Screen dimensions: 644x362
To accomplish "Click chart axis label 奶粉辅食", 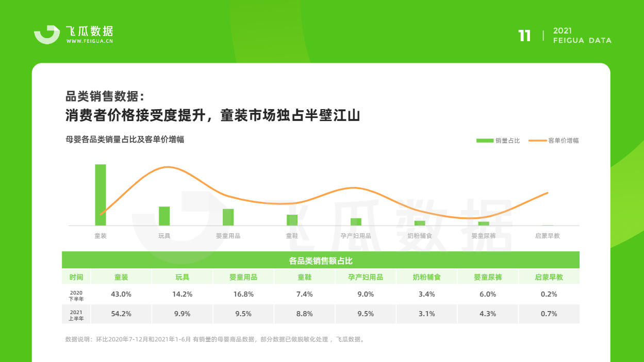I will pos(420,236).
